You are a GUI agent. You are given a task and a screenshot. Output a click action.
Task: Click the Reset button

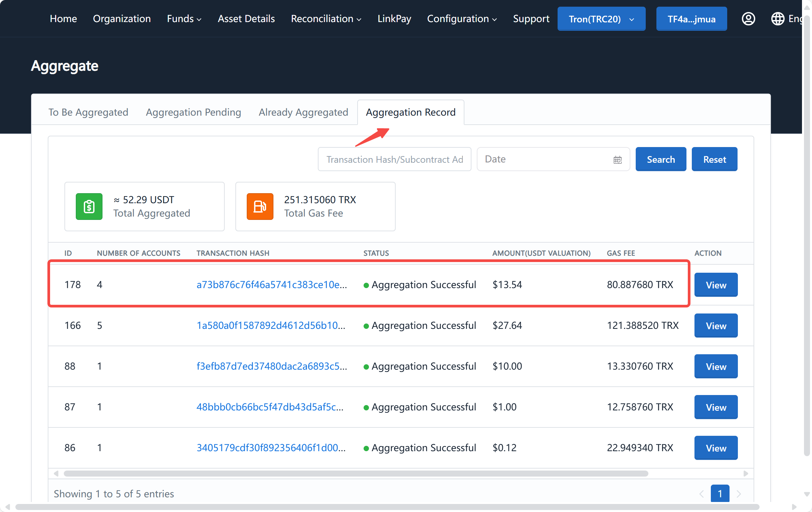[x=714, y=159]
